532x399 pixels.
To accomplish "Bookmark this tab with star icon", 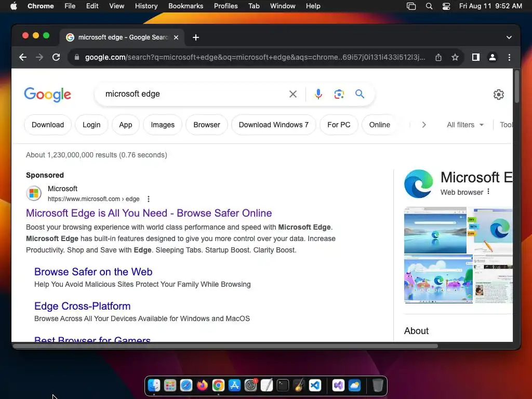I will point(455,57).
